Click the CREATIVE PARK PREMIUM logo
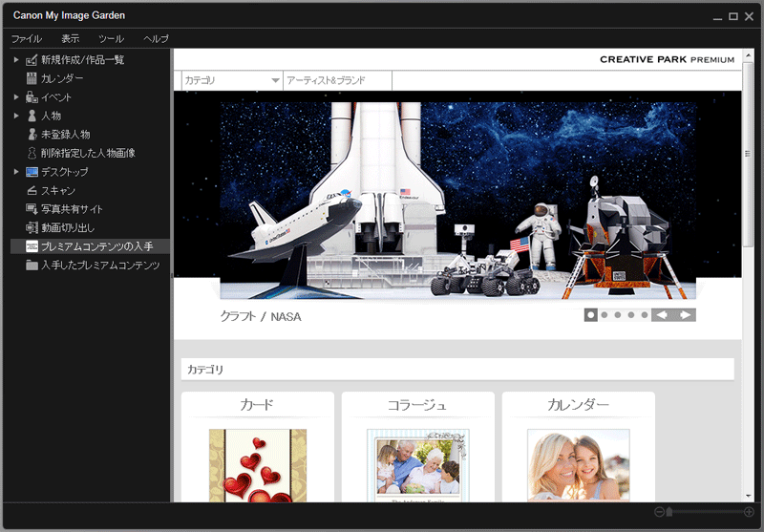764x532 pixels. click(667, 59)
